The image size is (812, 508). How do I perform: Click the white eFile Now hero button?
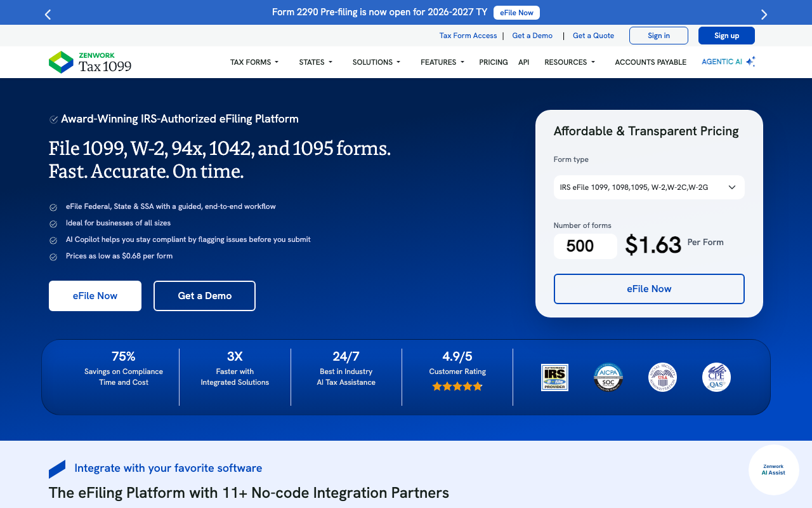point(95,296)
